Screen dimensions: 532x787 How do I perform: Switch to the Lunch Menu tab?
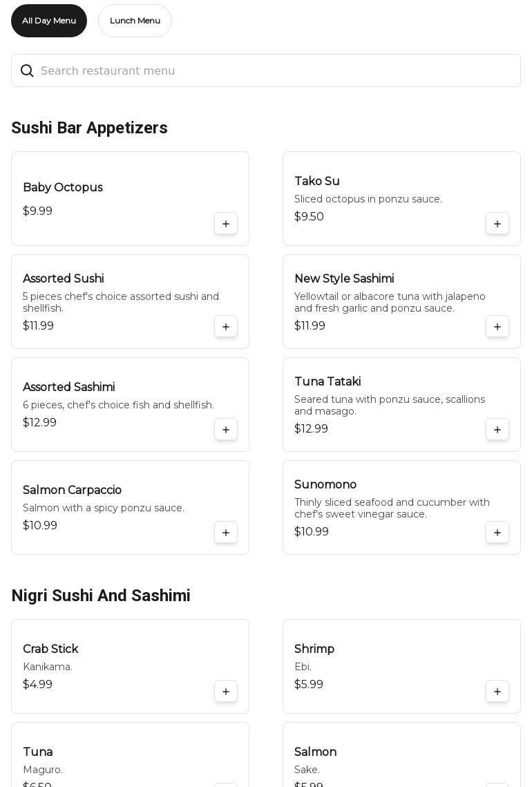135,21
